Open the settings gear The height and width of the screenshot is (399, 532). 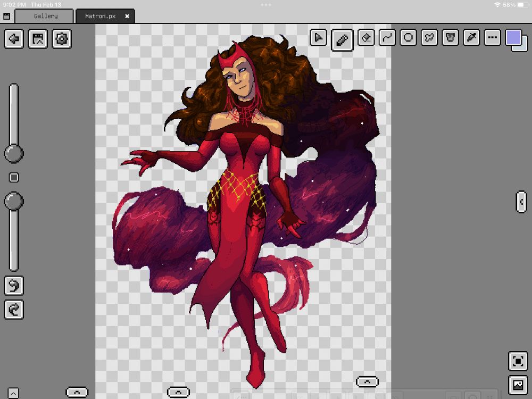pos(61,39)
